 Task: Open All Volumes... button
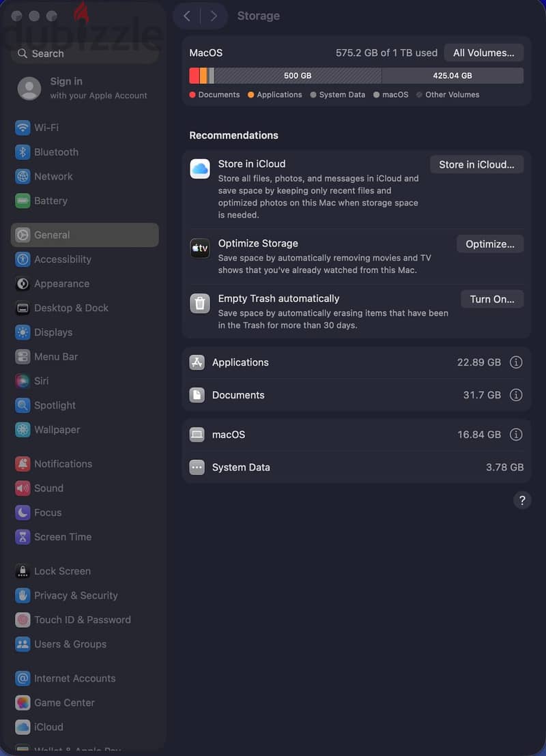pos(484,53)
